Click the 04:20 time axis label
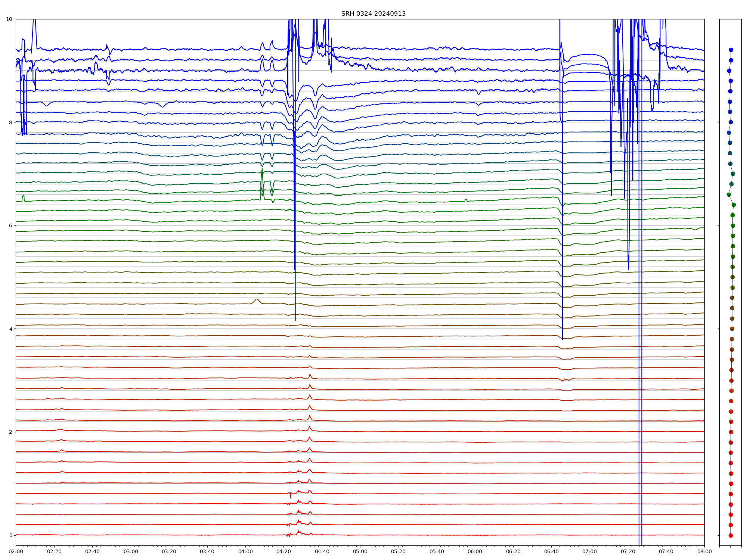This screenshot has width=747, height=560. pyautogui.click(x=283, y=551)
